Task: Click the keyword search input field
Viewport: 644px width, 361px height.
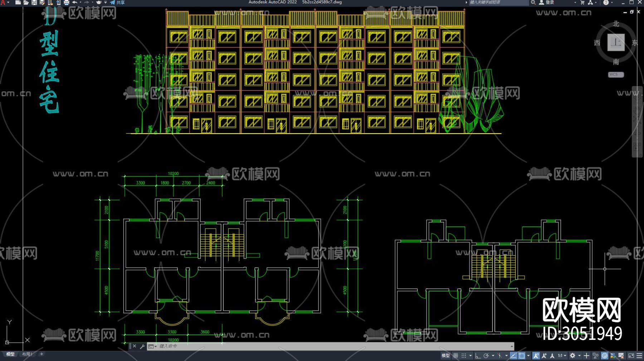Action: (x=498, y=3)
